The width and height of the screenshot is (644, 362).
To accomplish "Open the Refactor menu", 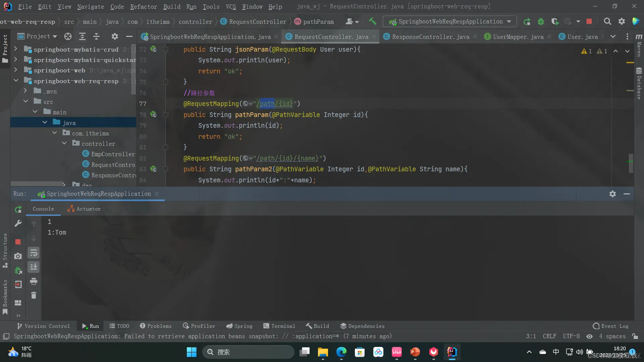I will pyautogui.click(x=144, y=6).
